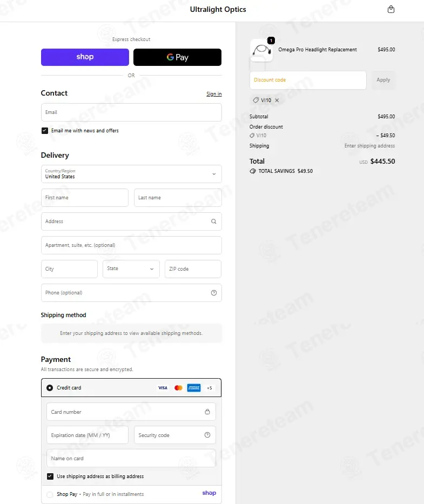This screenshot has height=504, width=424.
Task: Uncheck Email me with news and offers
Action: (45, 131)
